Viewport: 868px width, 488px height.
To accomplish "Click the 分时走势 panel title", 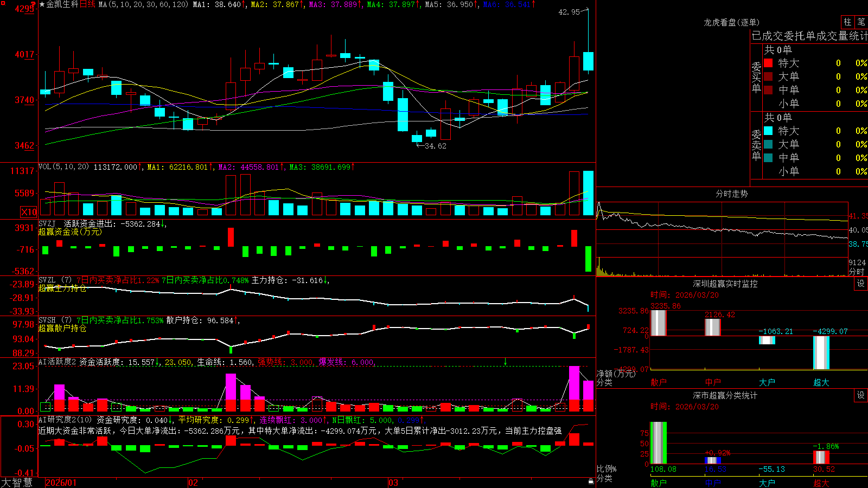I will click(x=731, y=194).
